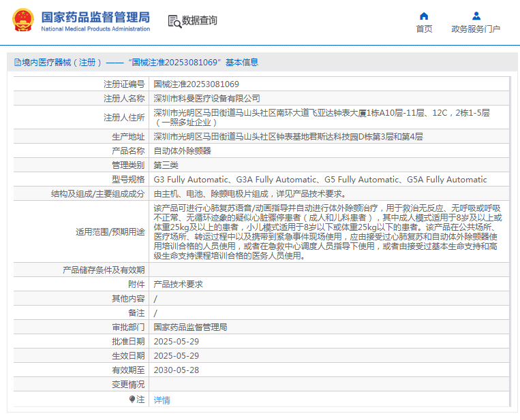Open the 首页 link

click(424, 29)
